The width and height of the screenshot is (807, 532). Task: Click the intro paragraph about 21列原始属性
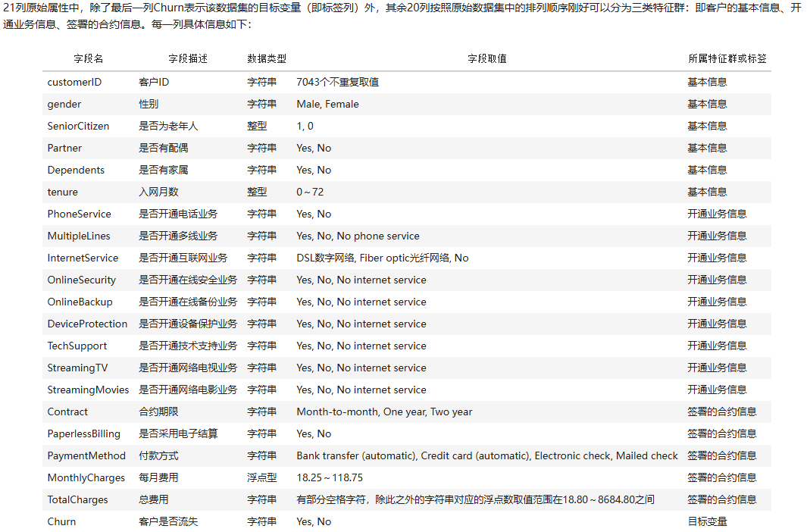(402, 16)
